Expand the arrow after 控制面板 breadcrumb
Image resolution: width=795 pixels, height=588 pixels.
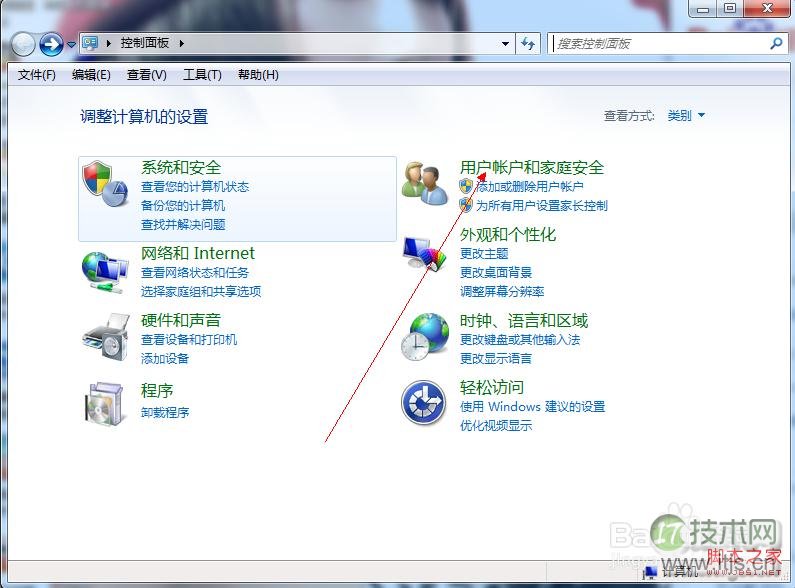click(x=182, y=43)
